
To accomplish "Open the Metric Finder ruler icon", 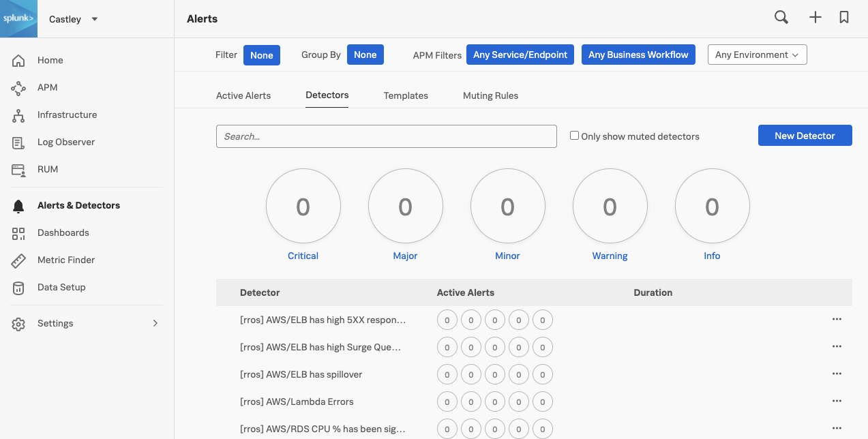I will pyautogui.click(x=18, y=260).
